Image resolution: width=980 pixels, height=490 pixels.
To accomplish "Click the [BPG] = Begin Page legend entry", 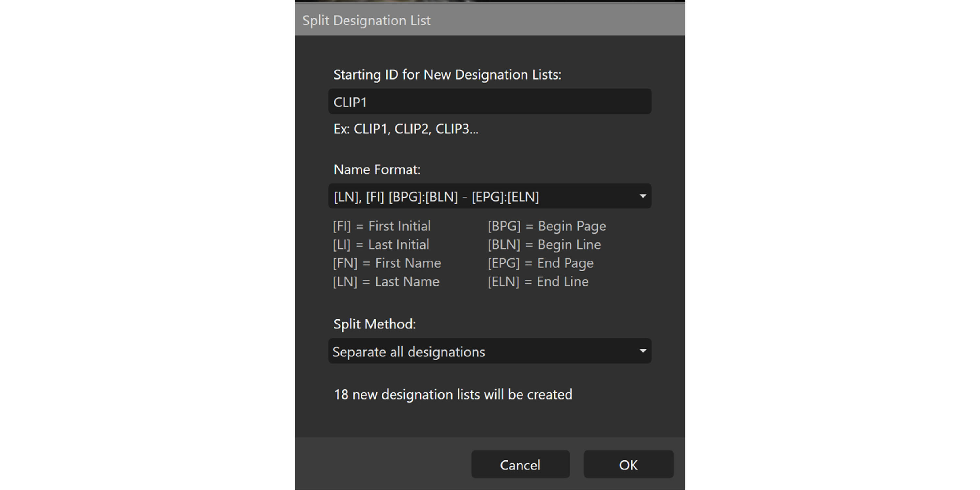I will pyautogui.click(x=547, y=226).
